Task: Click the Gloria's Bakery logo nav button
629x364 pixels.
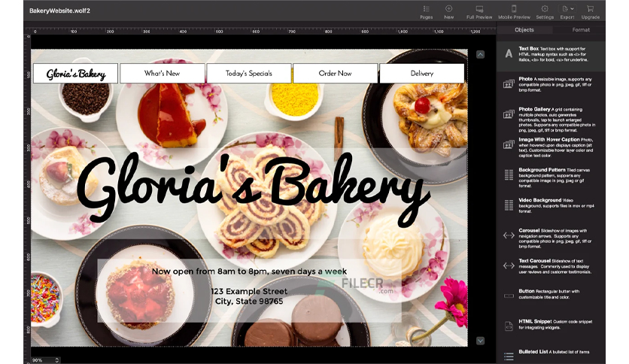Action: point(75,74)
